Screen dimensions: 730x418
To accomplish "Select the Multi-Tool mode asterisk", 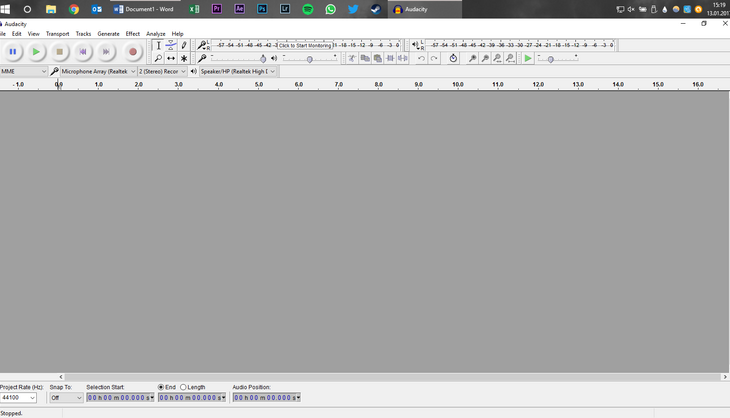I will (184, 58).
